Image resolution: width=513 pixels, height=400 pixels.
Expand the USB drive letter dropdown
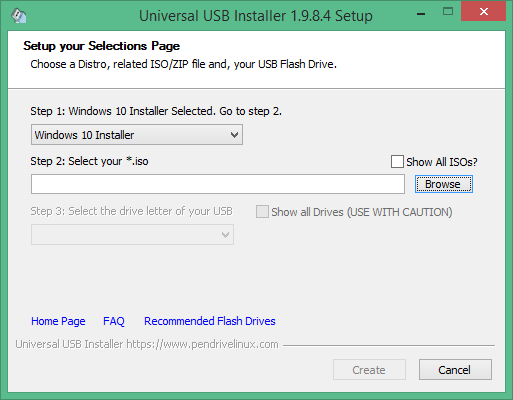coord(132,235)
